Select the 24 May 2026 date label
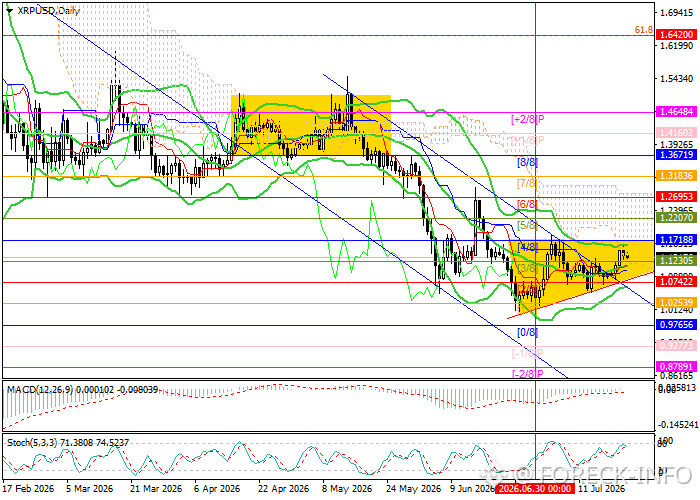Screen dimensions: 700x500 (413, 489)
